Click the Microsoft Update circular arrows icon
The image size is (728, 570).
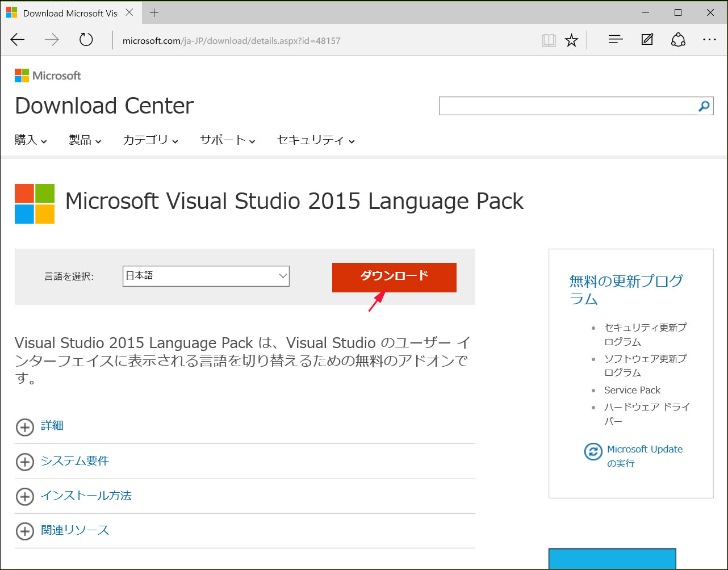[x=593, y=452]
